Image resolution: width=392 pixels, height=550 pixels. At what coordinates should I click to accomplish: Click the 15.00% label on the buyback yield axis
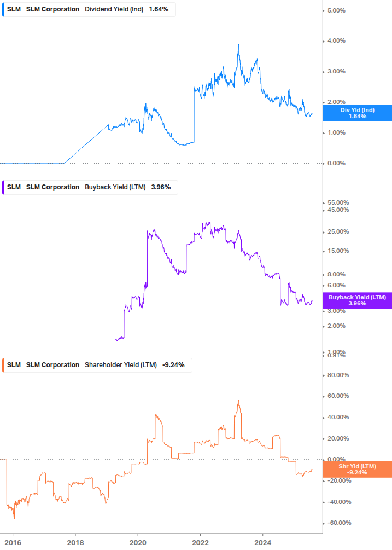pos(338,251)
